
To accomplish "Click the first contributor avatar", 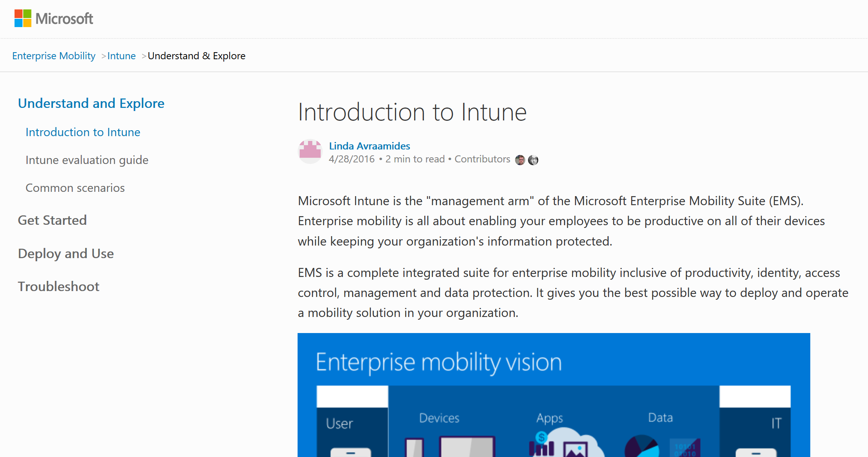I will pos(520,160).
